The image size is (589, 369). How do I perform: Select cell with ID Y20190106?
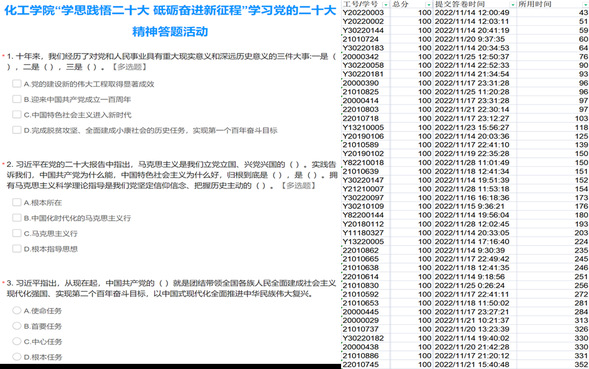pyautogui.click(x=365, y=136)
